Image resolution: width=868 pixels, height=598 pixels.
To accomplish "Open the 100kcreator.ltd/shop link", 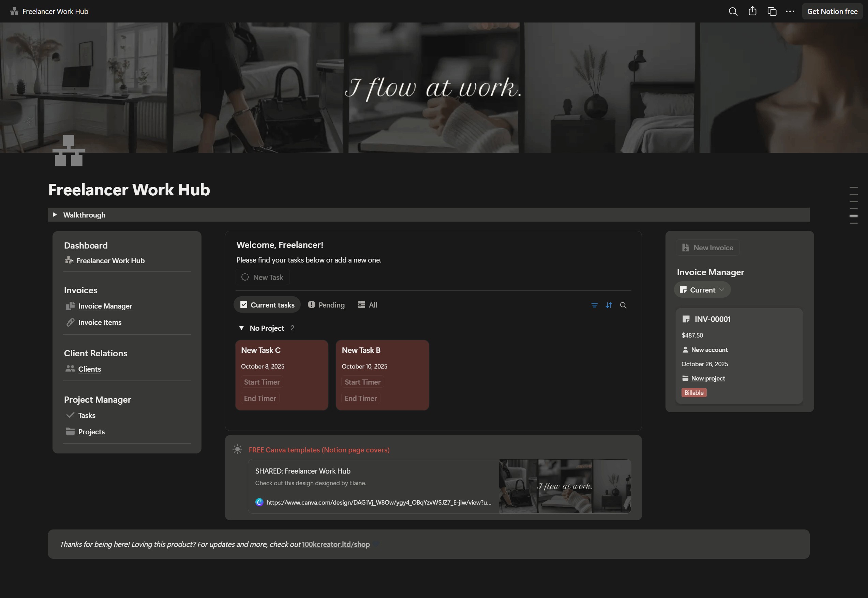I will click(x=335, y=544).
